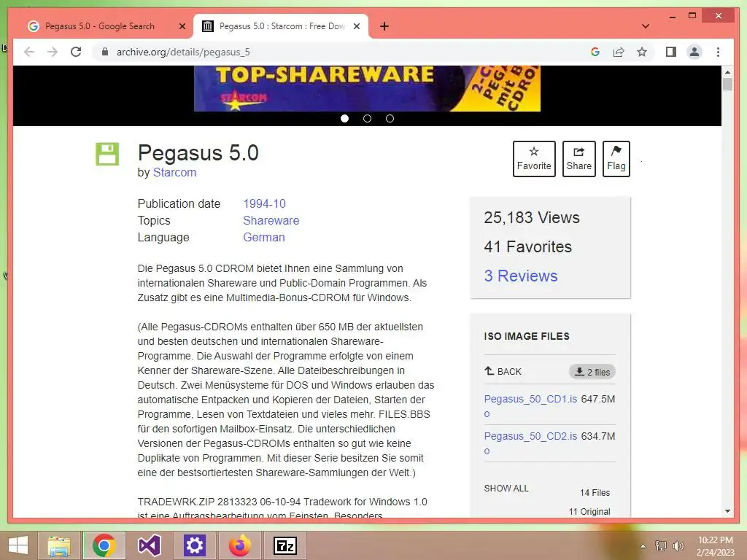Select the second carousel dot
The height and width of the screenshot is (560, 747).
tap(367, 119)
